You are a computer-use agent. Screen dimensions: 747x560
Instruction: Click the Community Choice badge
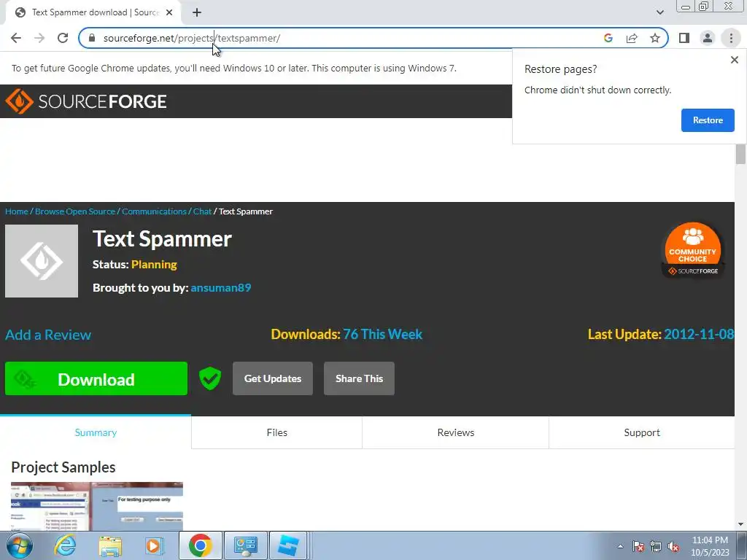tap(693, 250)
